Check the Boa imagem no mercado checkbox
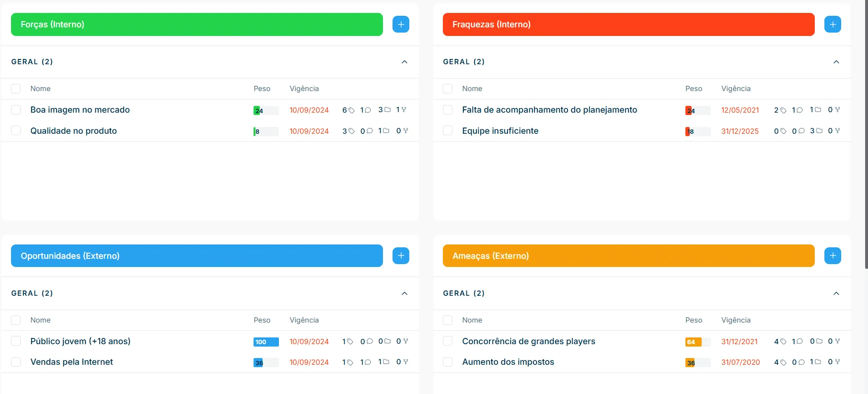This screenshot has height=394, width=868. coord(16,110)
